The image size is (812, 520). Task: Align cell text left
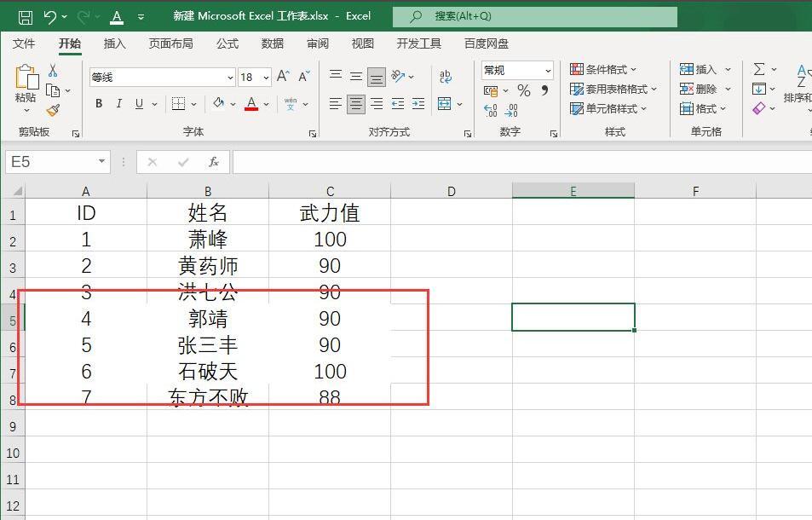336,104
